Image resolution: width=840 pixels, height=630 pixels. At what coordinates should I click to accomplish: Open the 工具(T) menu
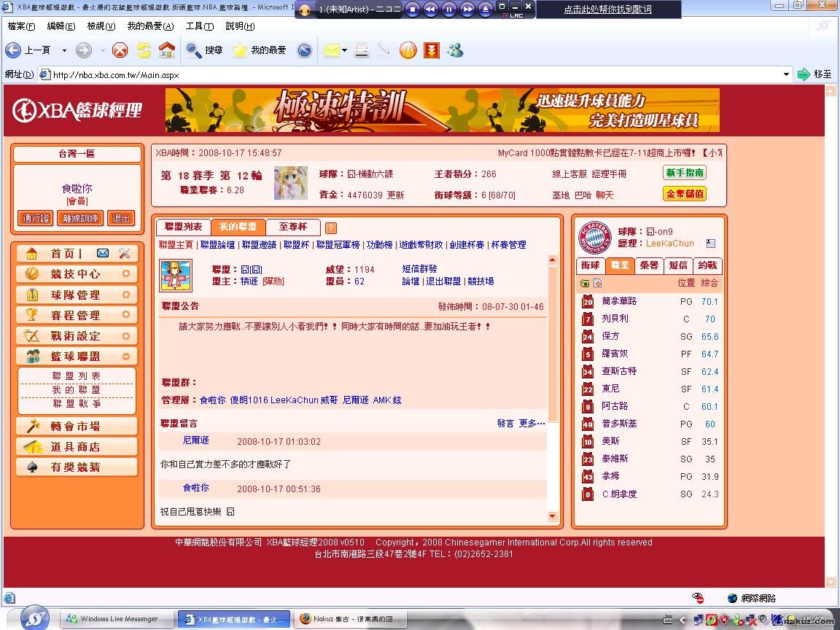[x=199, y=26]
